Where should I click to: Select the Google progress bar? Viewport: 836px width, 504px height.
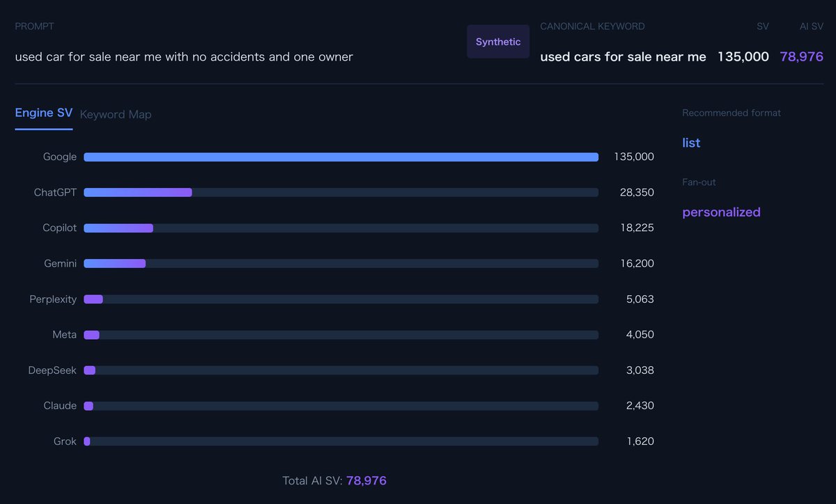pos(341,157)
